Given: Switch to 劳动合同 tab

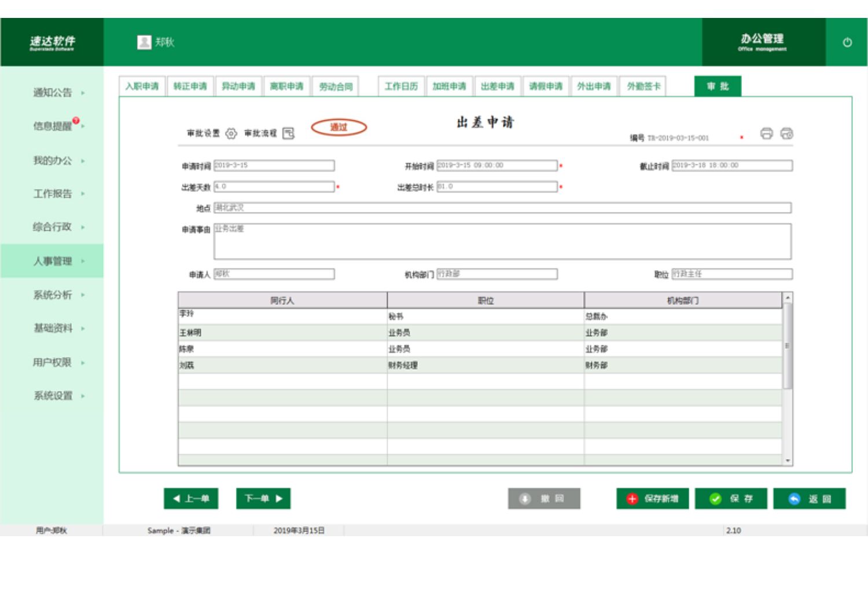Looking at the screenshot, I should pyautogui.click(x=336, y=86).
